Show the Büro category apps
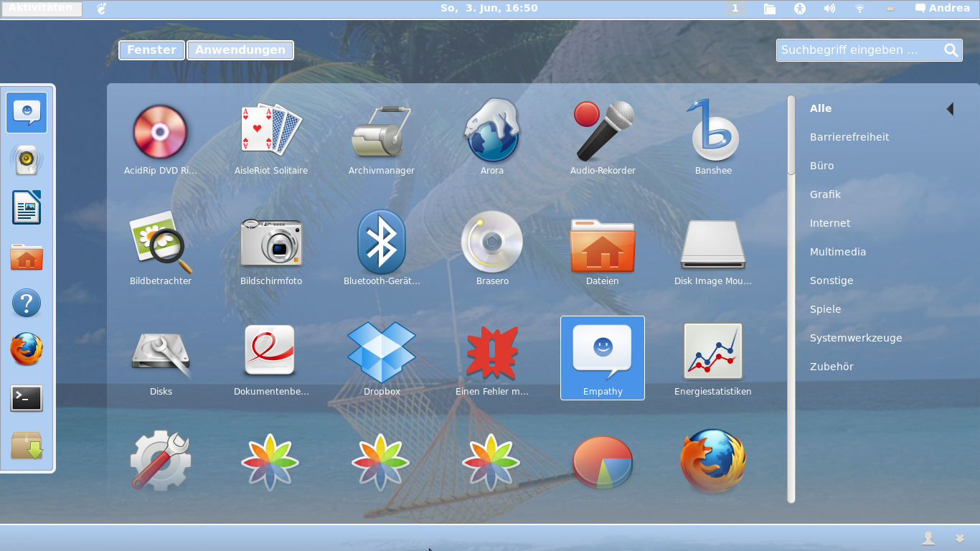The width and height of the screenshot is (980, 551). pyautogui.click(x=821, y=166)
